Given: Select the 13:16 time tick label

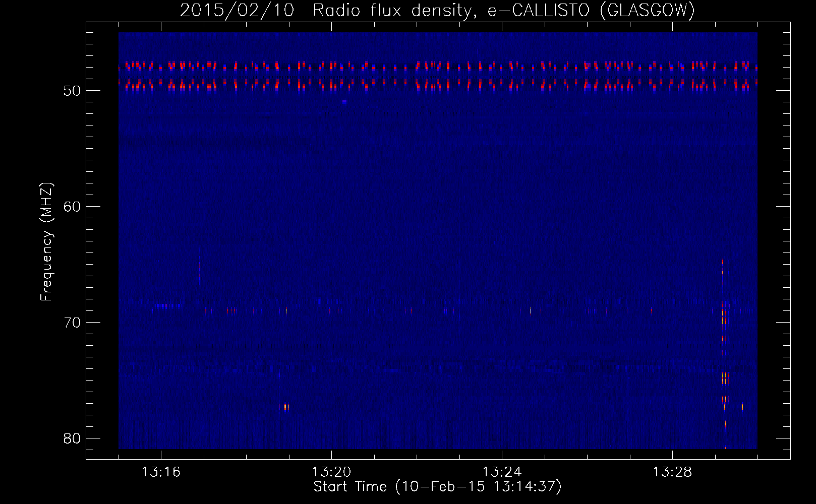Looking at the screenshot, I should pos(161,472).
